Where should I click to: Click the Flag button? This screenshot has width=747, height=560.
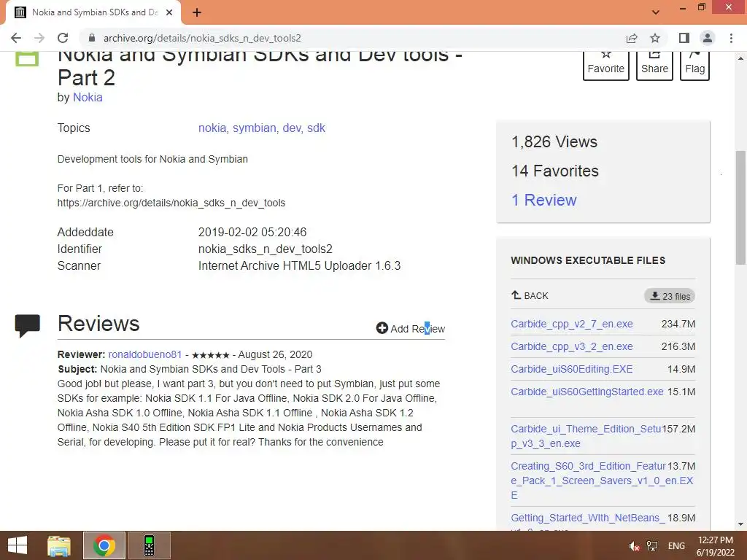pos(694,66)
